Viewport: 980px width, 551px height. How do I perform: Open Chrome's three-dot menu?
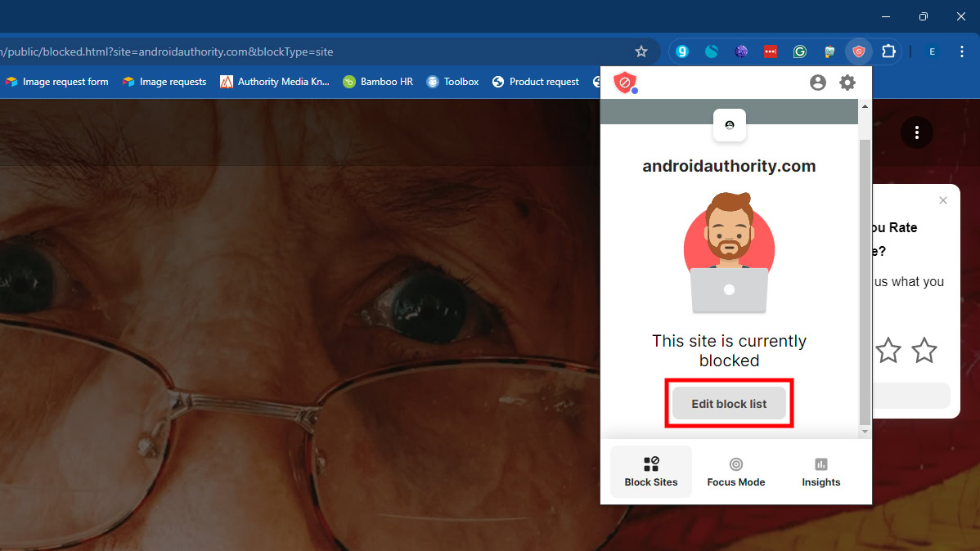coord(962,52)
